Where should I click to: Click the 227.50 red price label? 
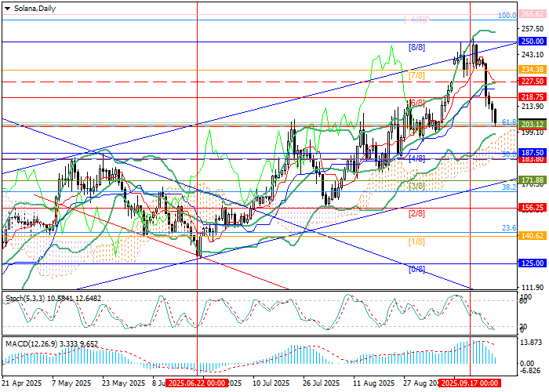pyautogui.click(x=532, y=81)
